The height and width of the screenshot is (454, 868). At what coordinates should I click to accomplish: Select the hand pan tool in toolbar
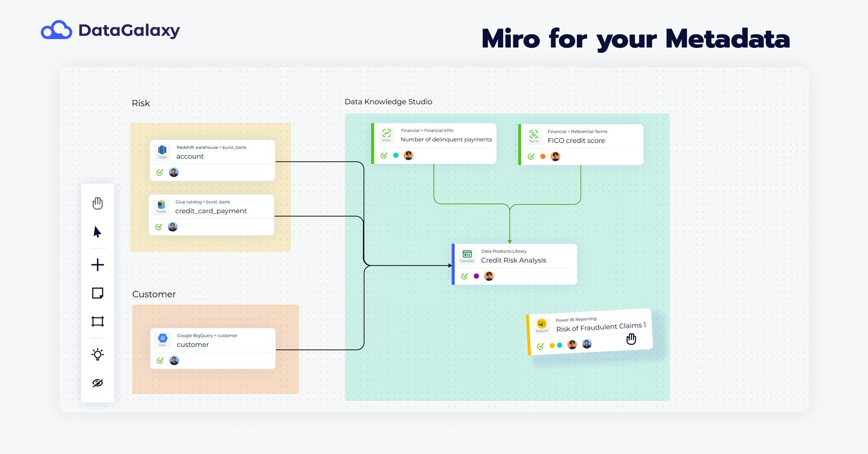point(98,203)
